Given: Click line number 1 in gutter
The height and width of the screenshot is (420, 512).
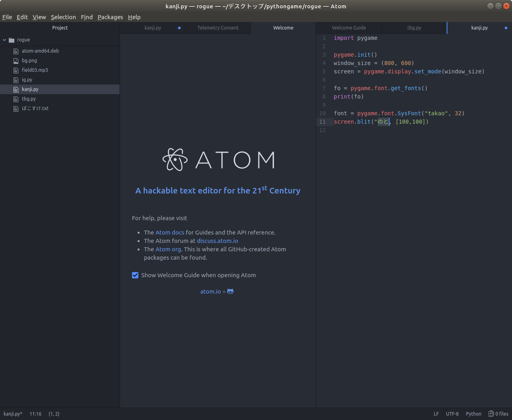Looking at the screenshot, I should point(324,38).
